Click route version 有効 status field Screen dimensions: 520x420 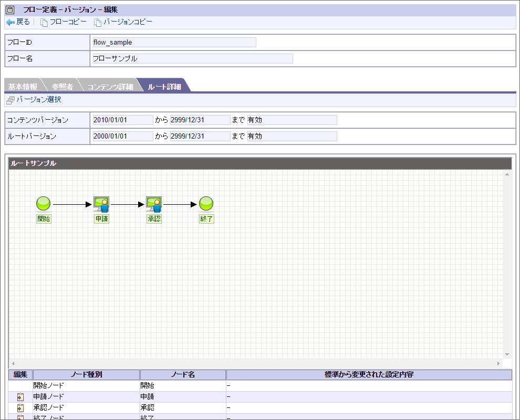coord(292,136)
